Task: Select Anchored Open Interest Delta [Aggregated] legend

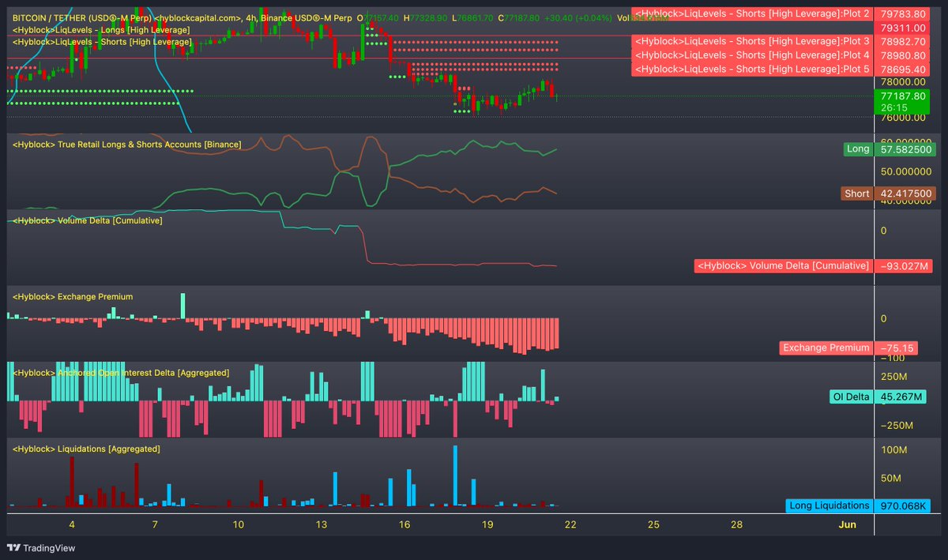Action: 120,372
